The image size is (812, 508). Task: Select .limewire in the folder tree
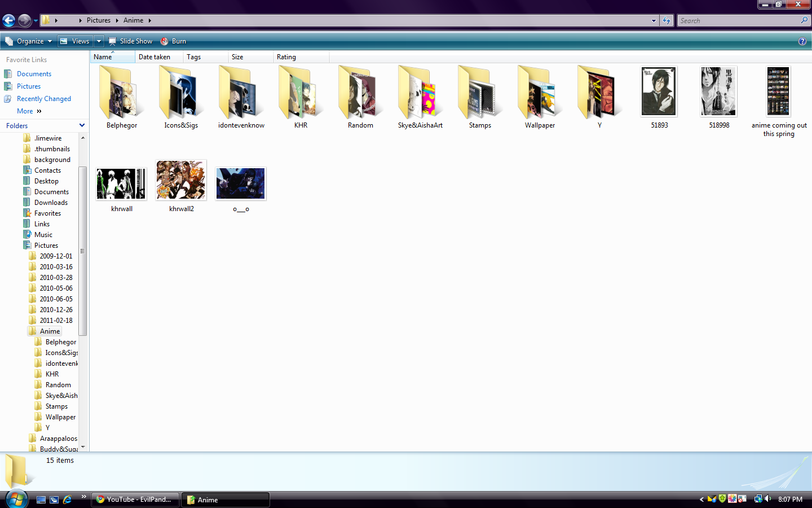(48, 138)
